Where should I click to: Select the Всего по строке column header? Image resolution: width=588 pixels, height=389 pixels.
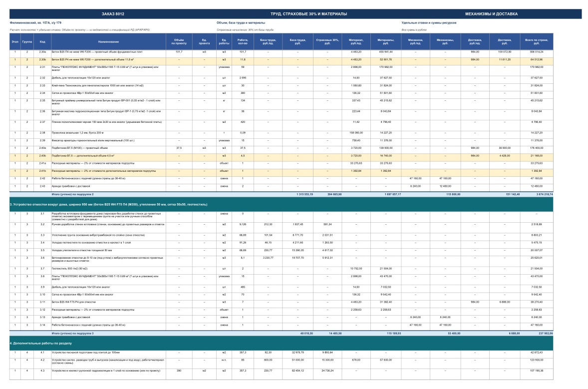(x=536, y=41)
